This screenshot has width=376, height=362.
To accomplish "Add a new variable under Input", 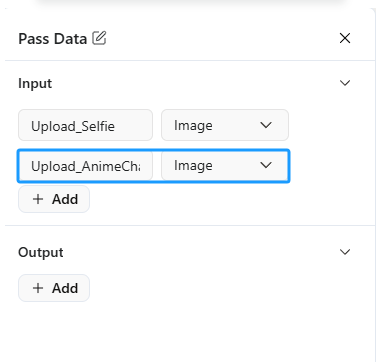I will (x=54, y=199).
